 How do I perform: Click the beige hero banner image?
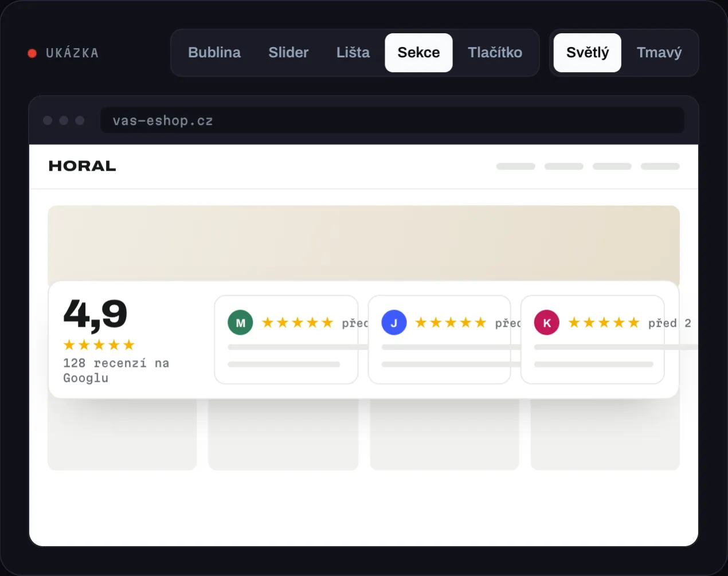pos(363,244)
